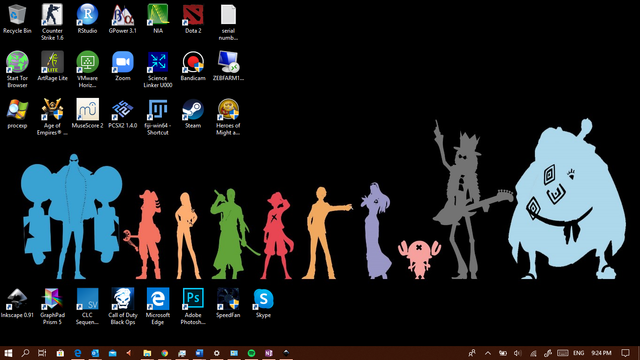Viewport: 640px width, 360px height.
Task: Select the Skype desktop icon
Action: coord(263,303)
